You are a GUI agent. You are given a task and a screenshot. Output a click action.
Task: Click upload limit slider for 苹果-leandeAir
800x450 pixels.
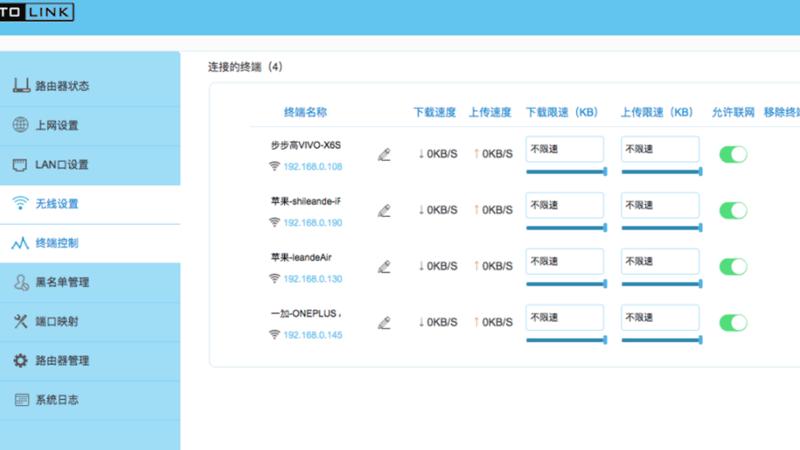pos(662,284)
